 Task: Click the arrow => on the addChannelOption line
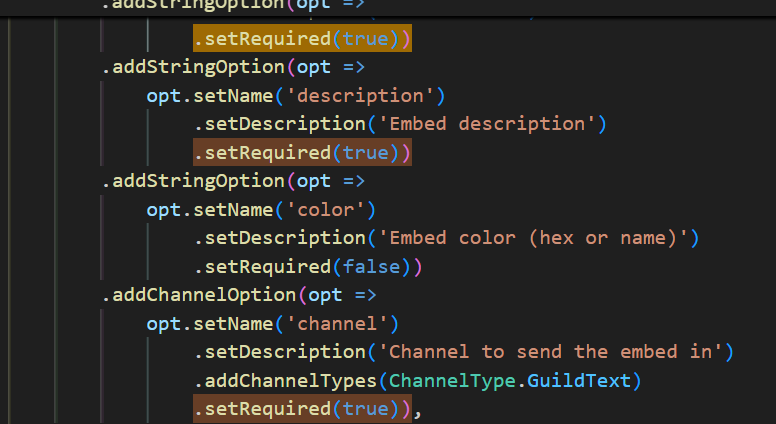[x=364, y=295]
